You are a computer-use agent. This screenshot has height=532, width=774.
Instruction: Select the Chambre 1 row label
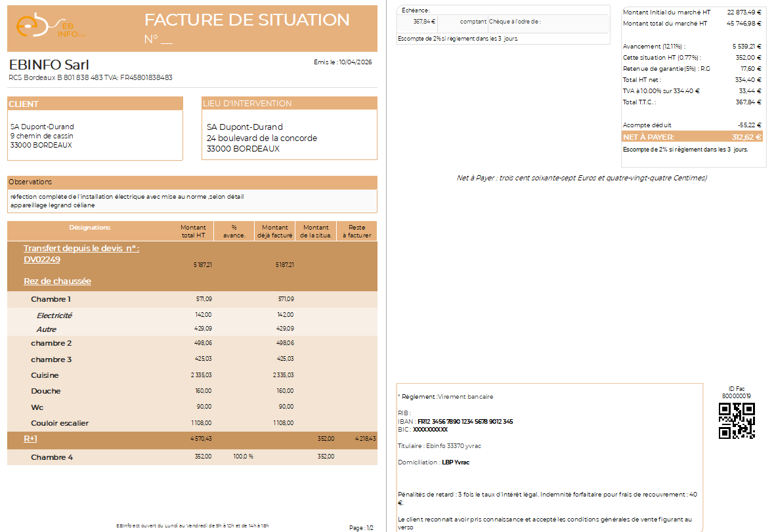tap(51, 299)
